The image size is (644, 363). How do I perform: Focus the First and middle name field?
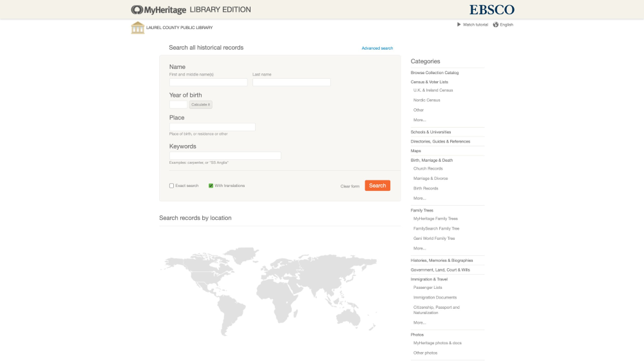(208, 83)
